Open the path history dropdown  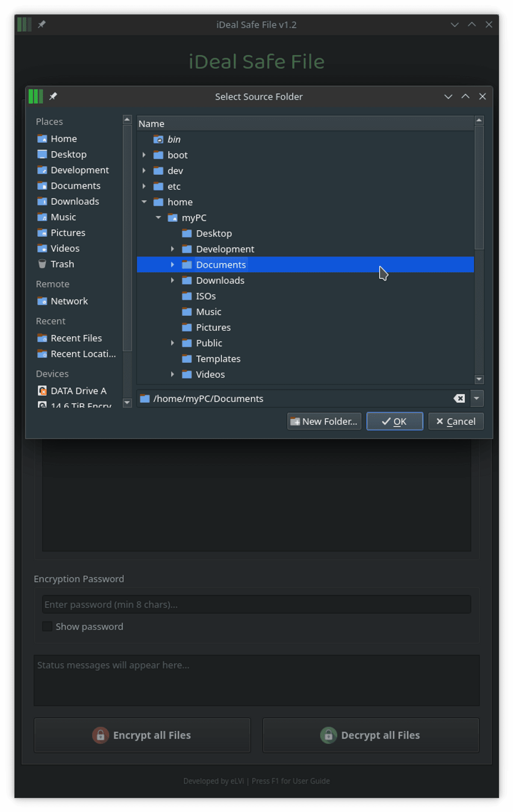477,399
